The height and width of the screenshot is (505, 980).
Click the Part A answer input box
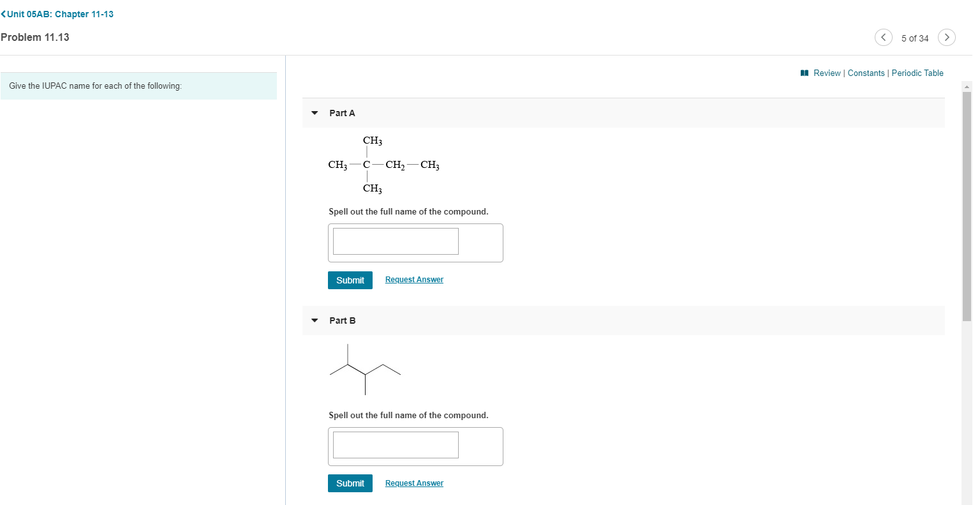coord(394,241)
